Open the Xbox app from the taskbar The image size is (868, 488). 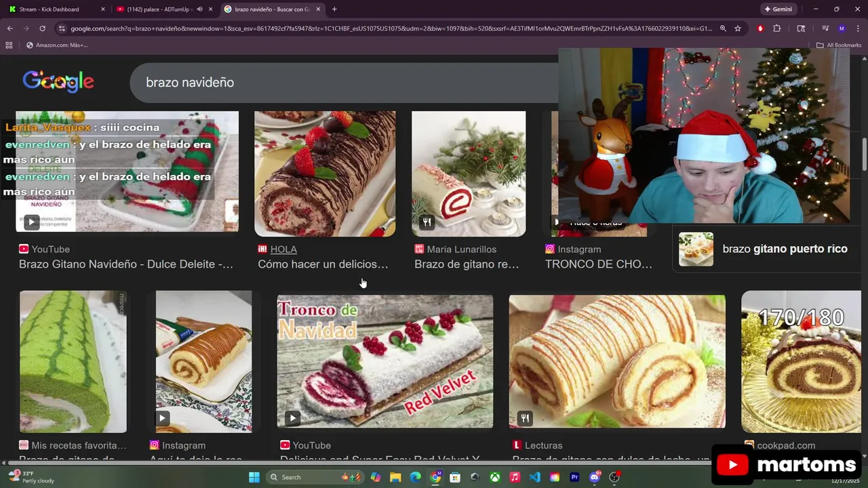click(495, 477)
